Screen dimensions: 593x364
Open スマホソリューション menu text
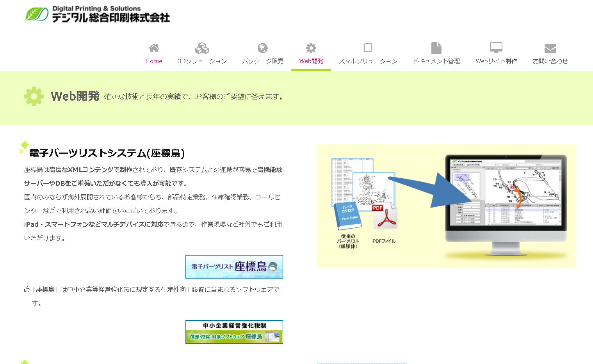point(368,61)
